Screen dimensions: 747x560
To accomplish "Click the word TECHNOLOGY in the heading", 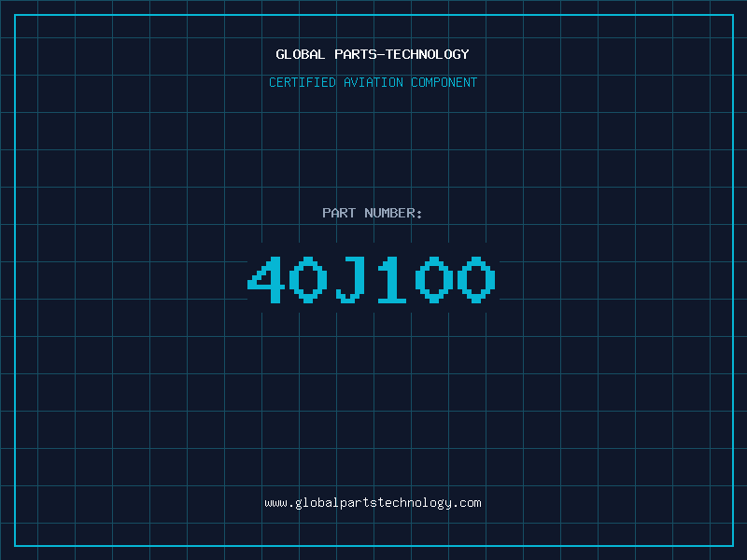I will click(428, 54).
